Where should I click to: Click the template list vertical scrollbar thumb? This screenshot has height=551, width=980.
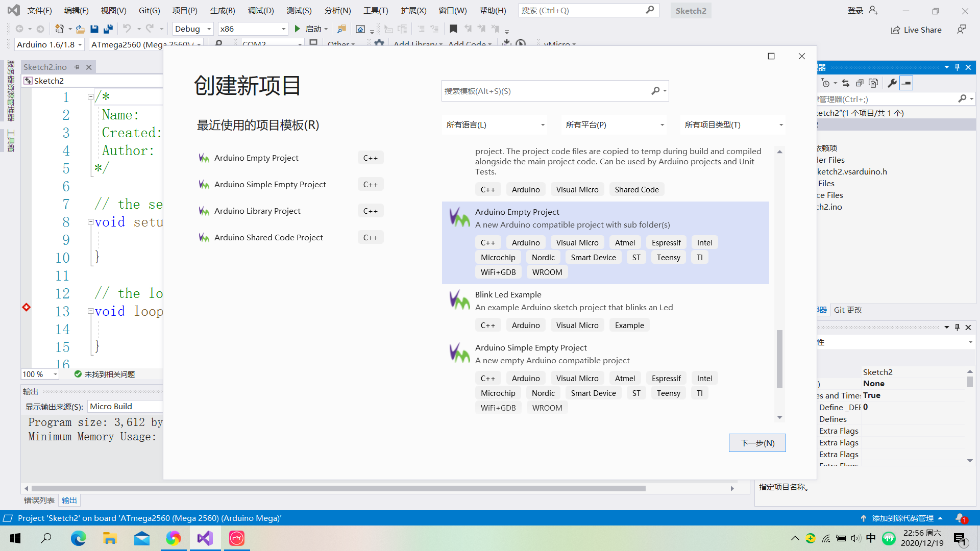[x=779, y=358]
